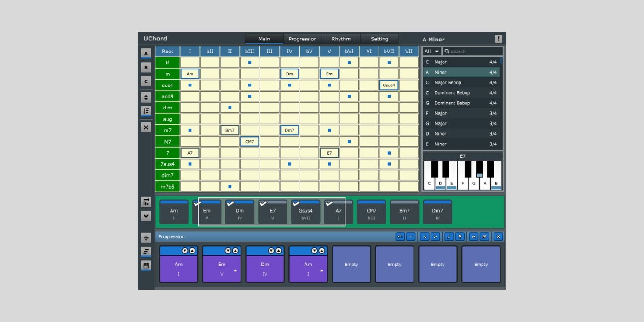Open the Setting tab

coord(379,39)
